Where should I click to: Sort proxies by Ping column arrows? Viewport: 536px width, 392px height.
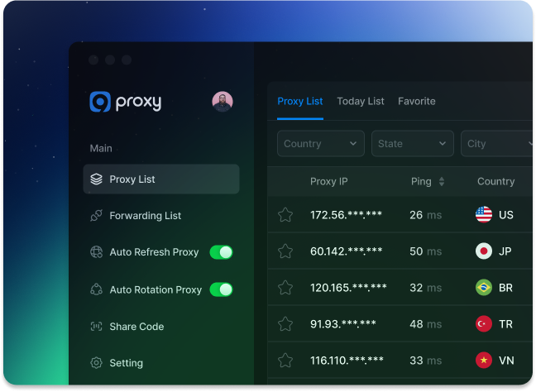pyautogui.click(x=441, y=182)
